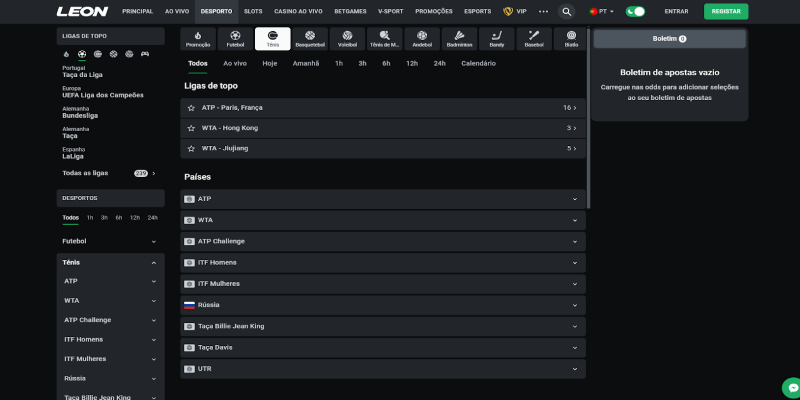Click the gamepad icon in Ligas de Topo
800x400 pixels.
pos(145,54)
